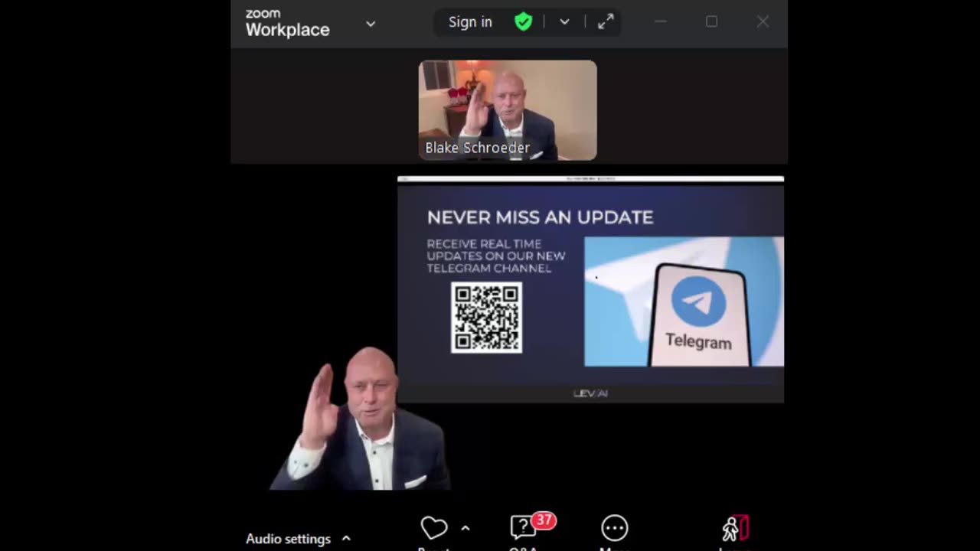Viewport: 980px width, 551px height.
Task: Maximize the Zoom window
Action: (x=711, y=22)
